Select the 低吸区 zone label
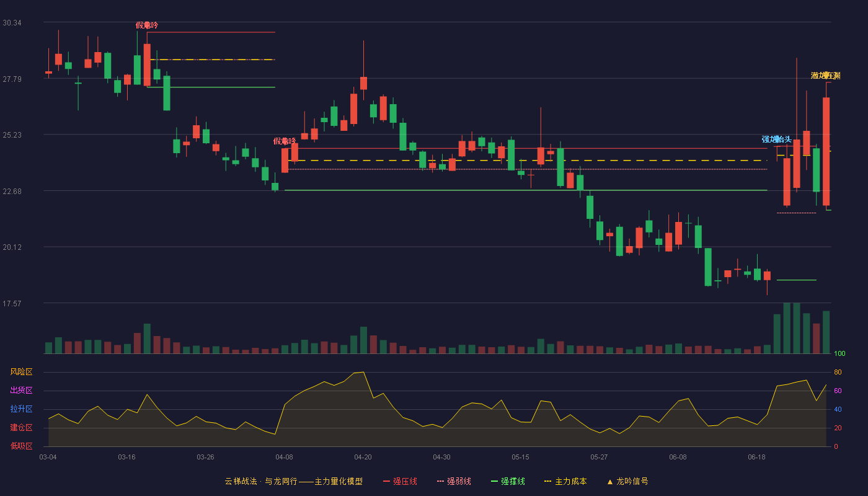This screenshot has width=868, height=496. click(x=21, y=446)
